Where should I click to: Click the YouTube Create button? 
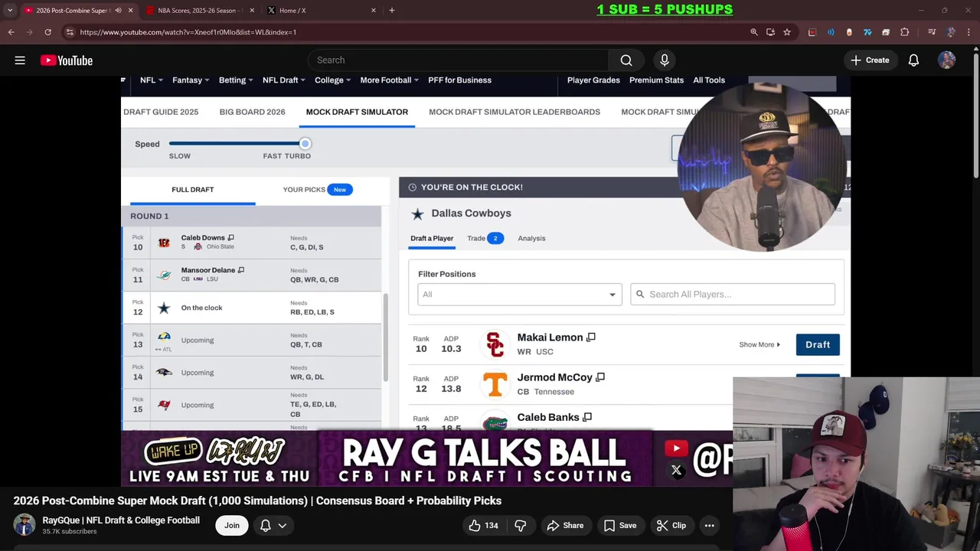click(x=869, y=60)
